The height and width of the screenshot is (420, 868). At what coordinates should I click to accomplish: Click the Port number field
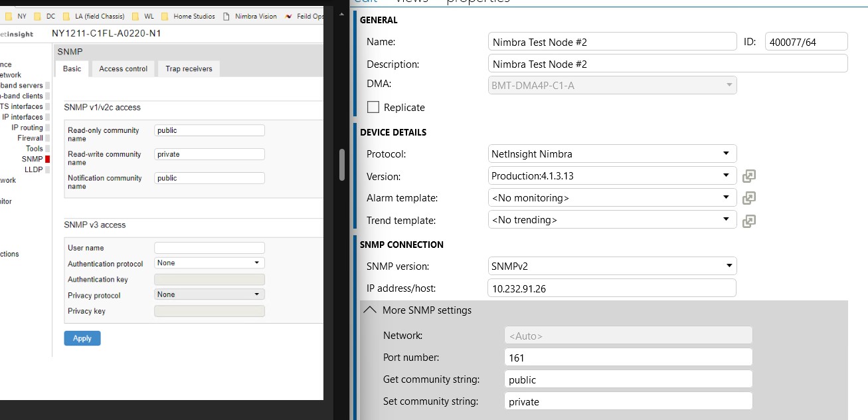pyautogui.click(x=628, y=357)
